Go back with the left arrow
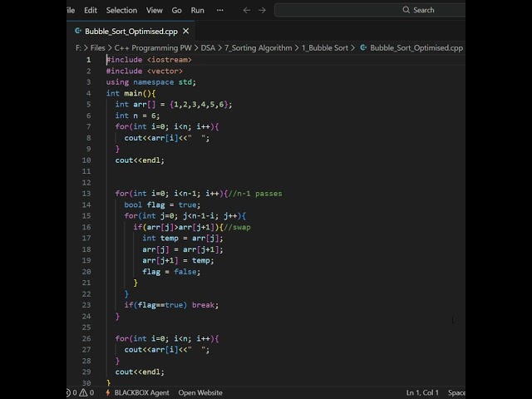 click(x=247, y=10)
